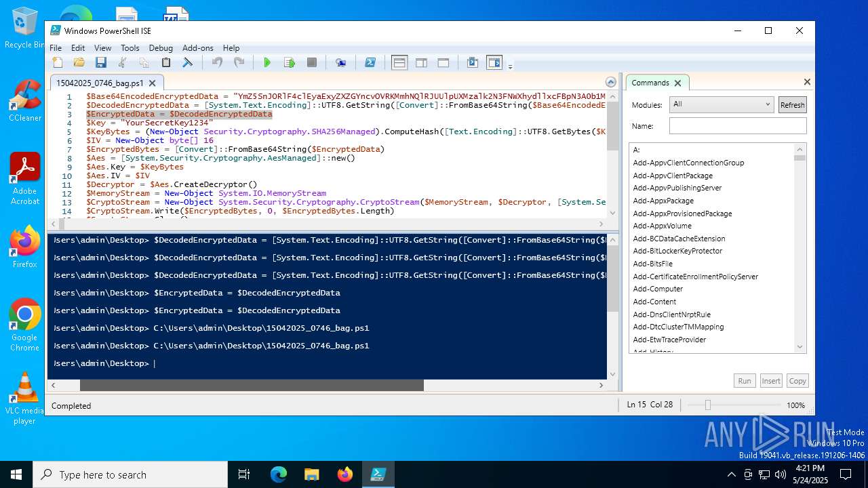Click Insert button in Commands panel
Viewport: 868px width, 488px height.
[x=771, y=381]
